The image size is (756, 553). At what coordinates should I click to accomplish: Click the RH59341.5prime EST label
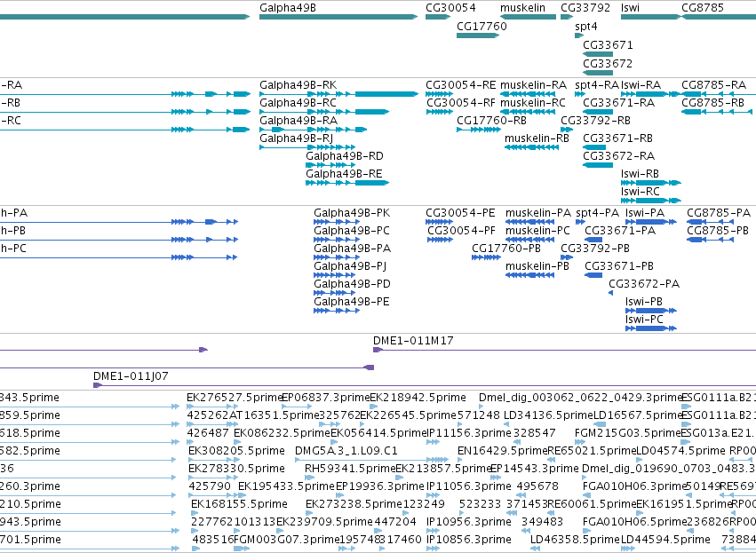coord(350,469)
